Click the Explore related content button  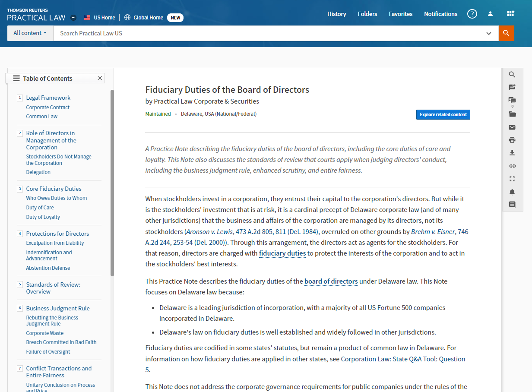(x=443, y=114)
